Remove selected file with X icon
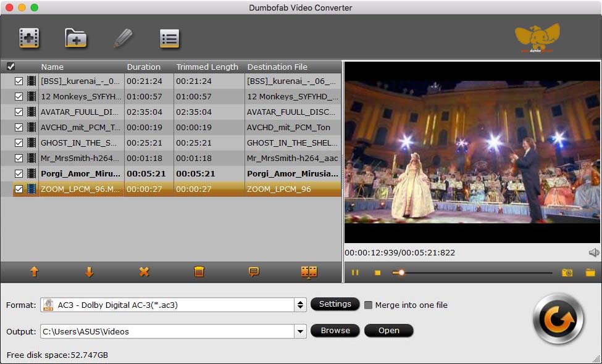The width and height of the screenshot is (602, 364). [144, 272]
